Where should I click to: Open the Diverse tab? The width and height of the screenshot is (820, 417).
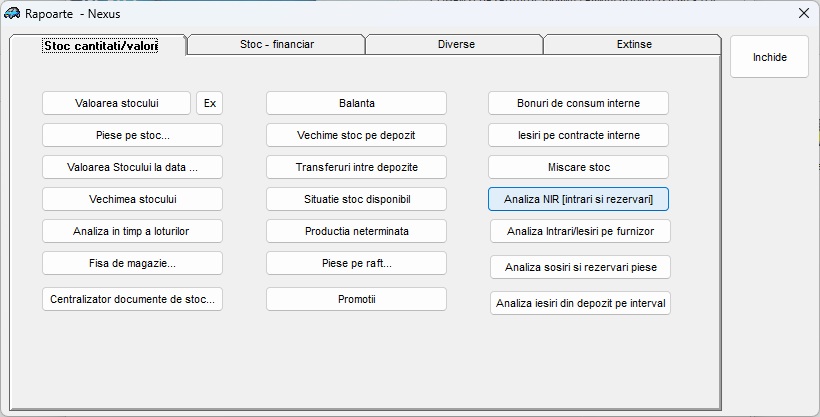tap(455, 45)
